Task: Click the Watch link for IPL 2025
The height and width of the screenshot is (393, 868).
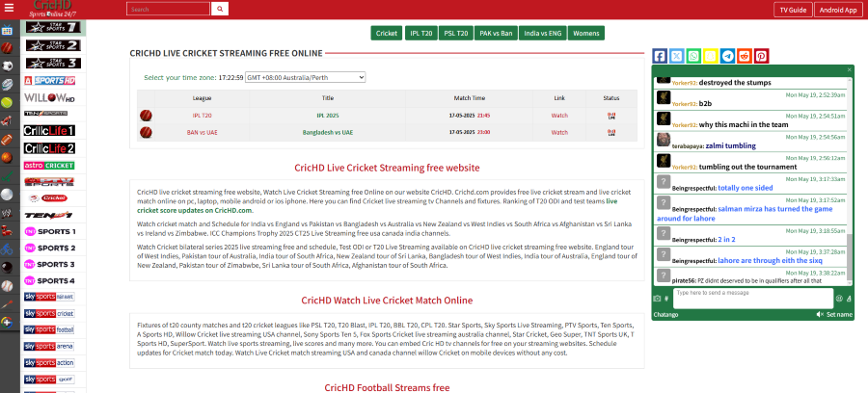Action: 559,117
